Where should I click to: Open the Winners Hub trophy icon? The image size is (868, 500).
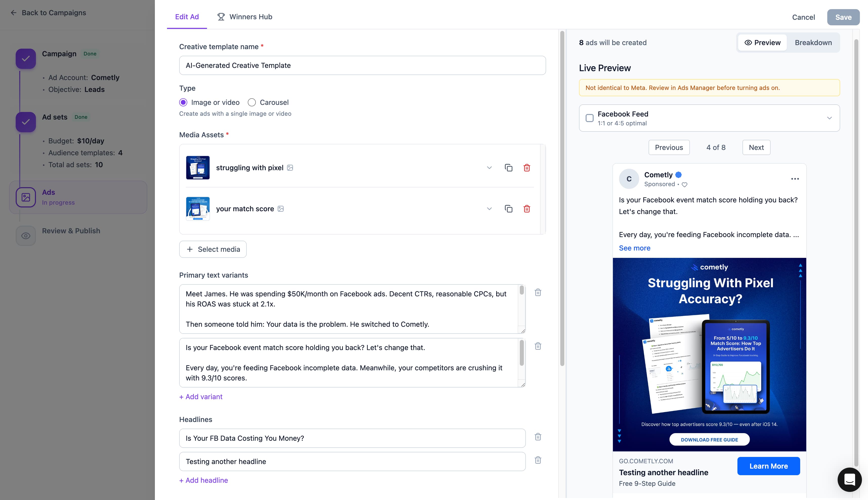point(221,16)
